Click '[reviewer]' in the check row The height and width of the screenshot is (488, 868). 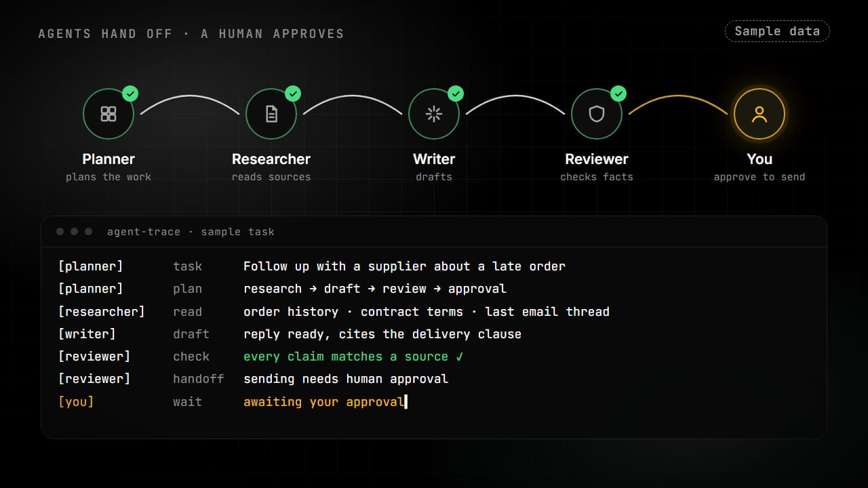(x=94, y=357)
